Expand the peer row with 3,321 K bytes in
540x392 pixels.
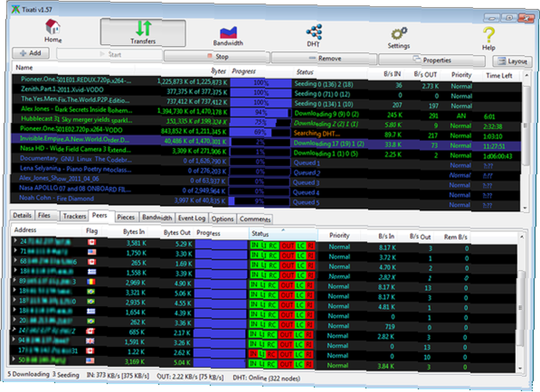(x=15, y=290)
